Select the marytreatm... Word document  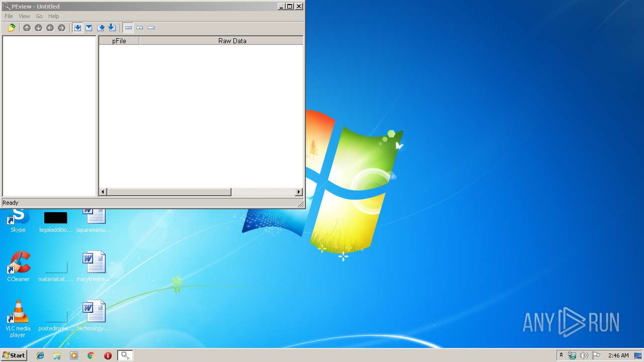(94, 266)
